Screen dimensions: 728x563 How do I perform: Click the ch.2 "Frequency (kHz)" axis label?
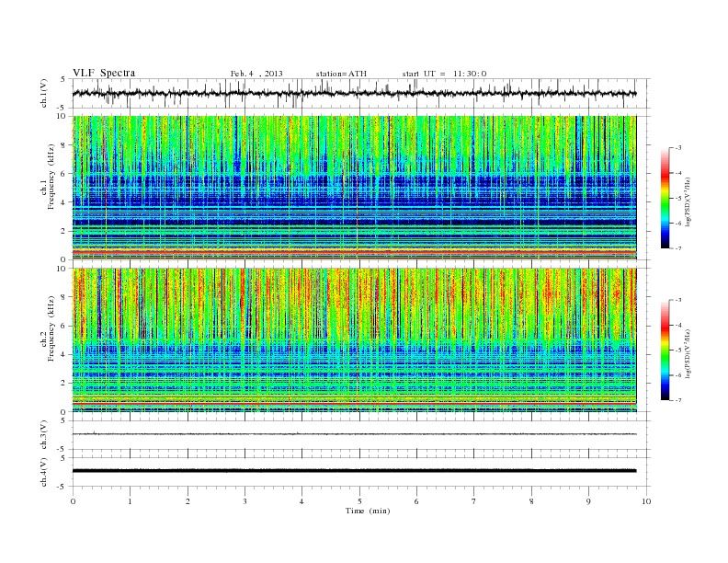pos(51,327)
